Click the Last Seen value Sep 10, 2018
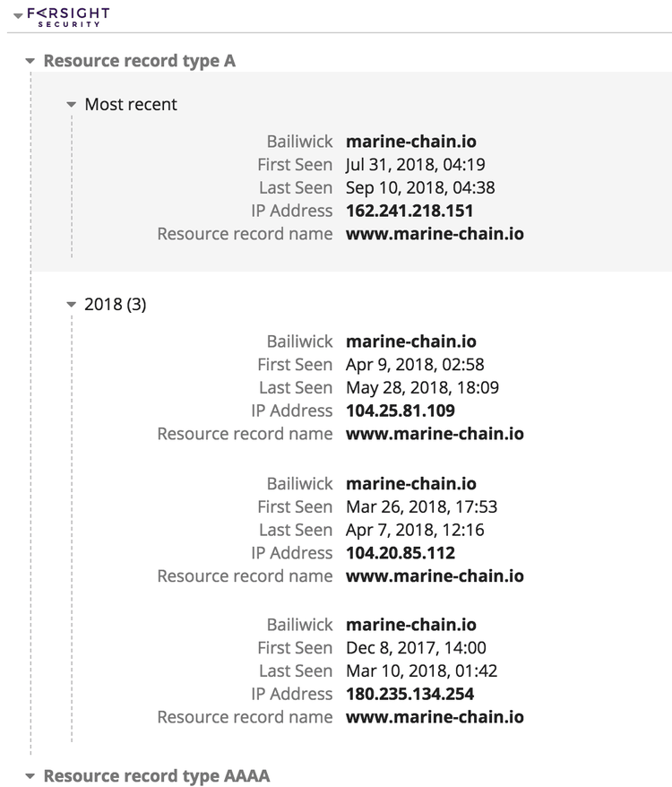This screenshot has width=672, height=787. click(x=420, y=187)
